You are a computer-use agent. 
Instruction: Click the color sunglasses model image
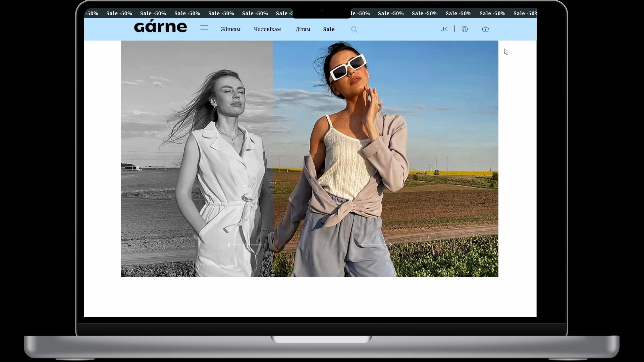386,159
